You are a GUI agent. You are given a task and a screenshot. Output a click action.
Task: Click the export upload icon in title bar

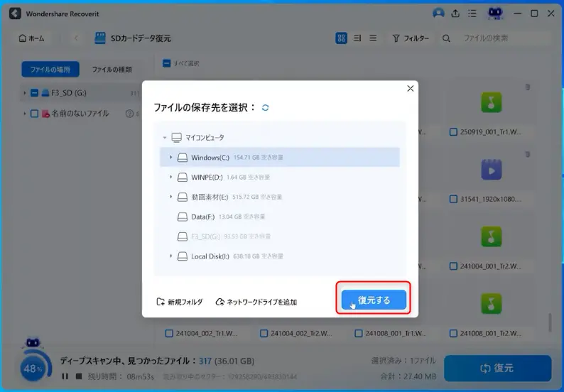click(x=455, y=13)
